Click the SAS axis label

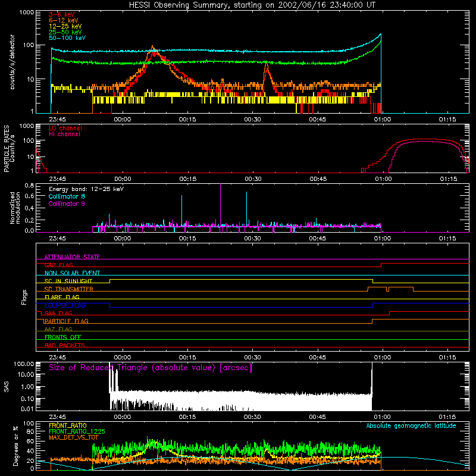click(x=6, y=387)
